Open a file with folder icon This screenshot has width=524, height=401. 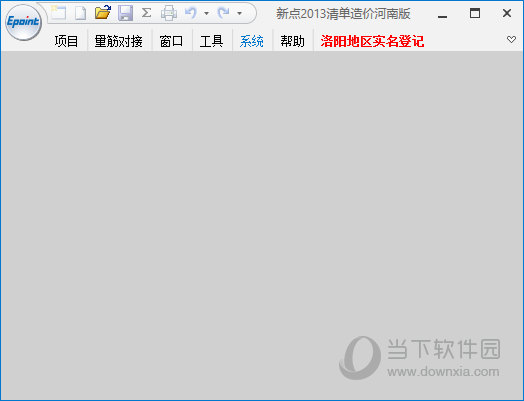point(103,13)
